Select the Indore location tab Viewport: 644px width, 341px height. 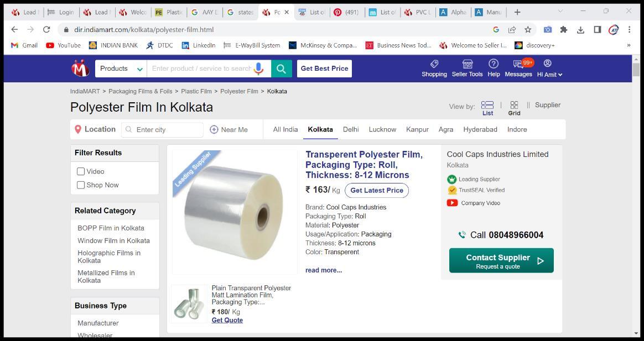point(517,129)
